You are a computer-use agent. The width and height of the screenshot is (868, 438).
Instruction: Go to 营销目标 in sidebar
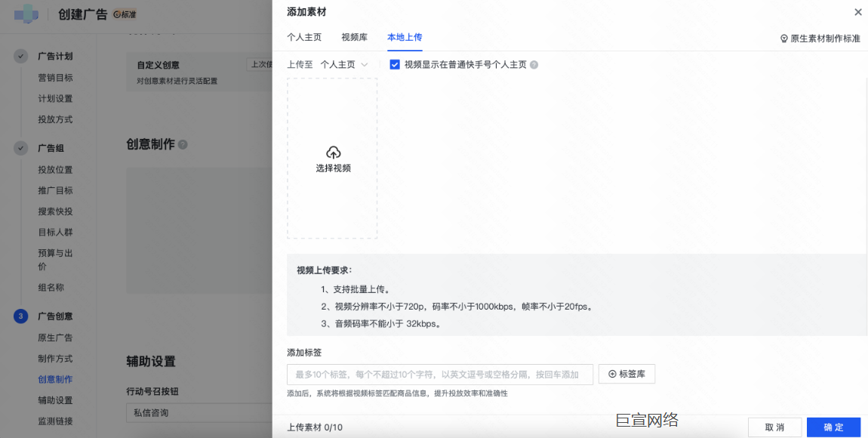click(x=55, y=78)
